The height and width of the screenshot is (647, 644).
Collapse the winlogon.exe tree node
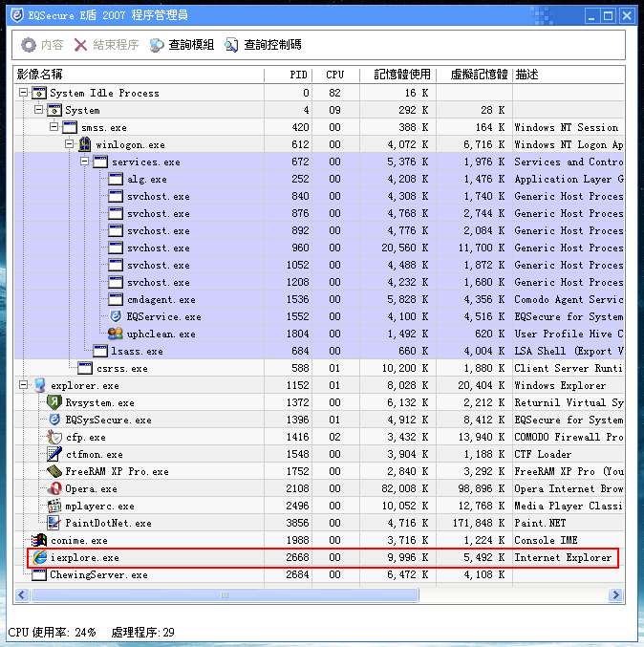point(70,144)
